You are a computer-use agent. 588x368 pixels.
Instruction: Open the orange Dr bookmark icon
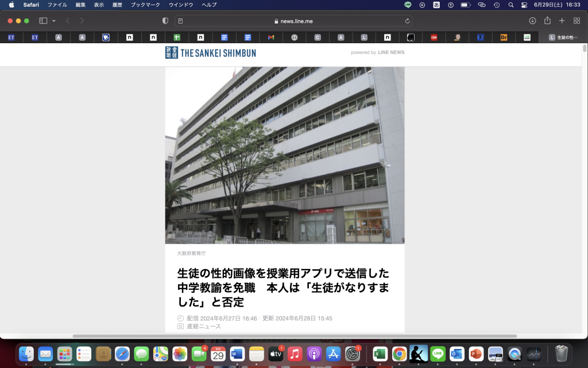click(503, 37)
